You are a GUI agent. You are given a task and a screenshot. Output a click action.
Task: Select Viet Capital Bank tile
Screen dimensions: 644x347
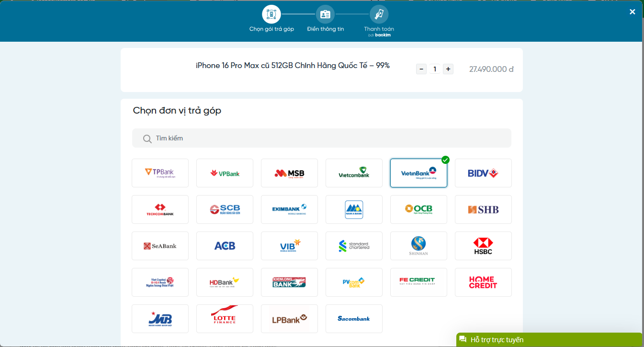point(160,282)
